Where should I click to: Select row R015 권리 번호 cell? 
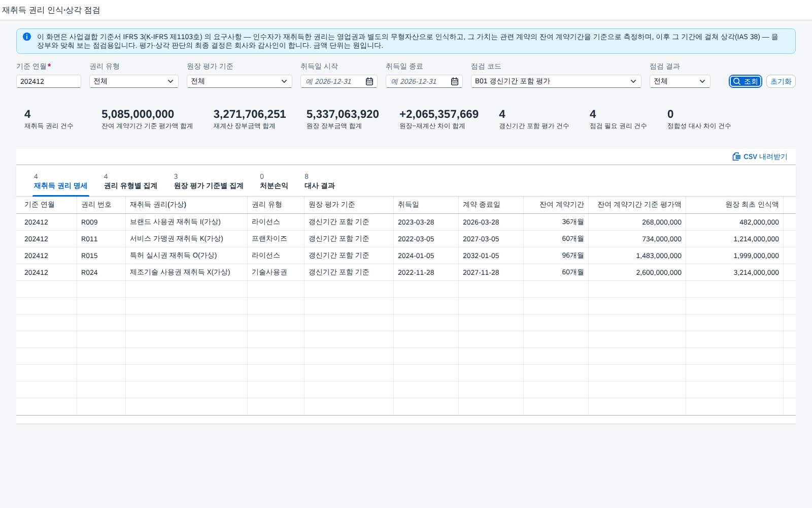pyautogui.click(x=101, y=256)
